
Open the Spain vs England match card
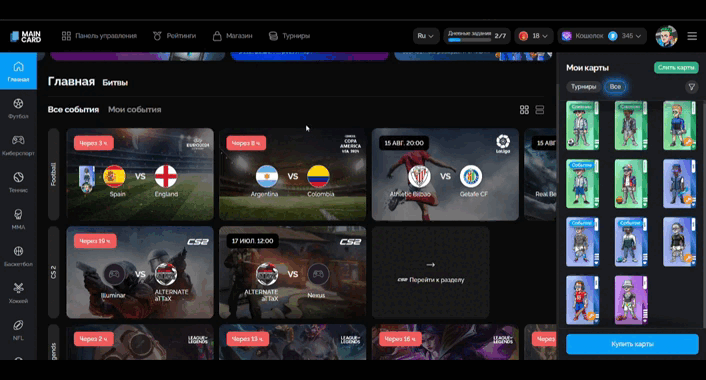[140, 174]
